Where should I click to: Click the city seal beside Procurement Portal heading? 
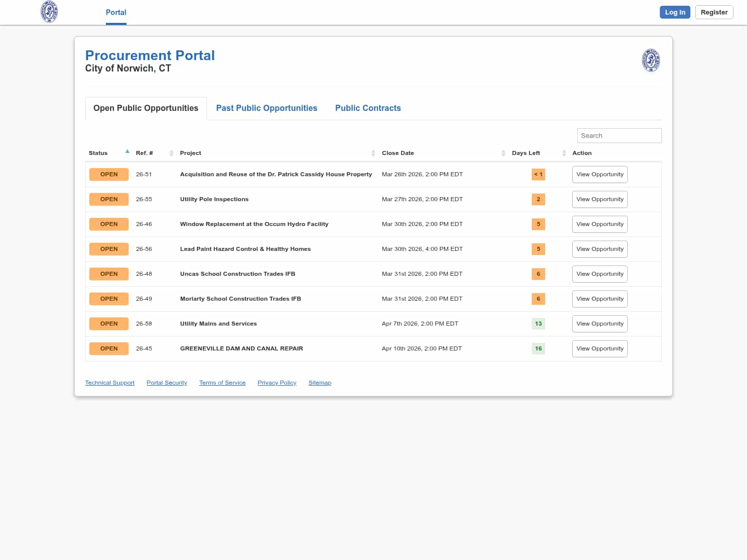click(651, 60)
